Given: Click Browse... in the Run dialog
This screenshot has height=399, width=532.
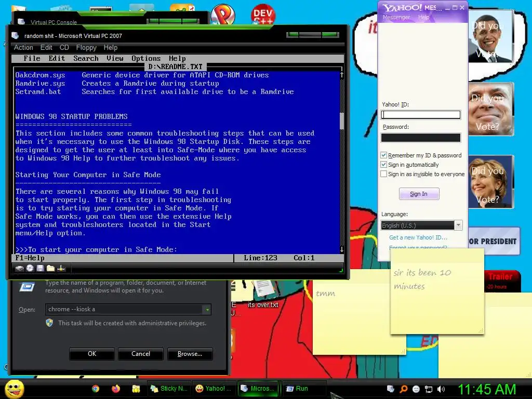Looking at the screenshot, I should tap(190, 354).
